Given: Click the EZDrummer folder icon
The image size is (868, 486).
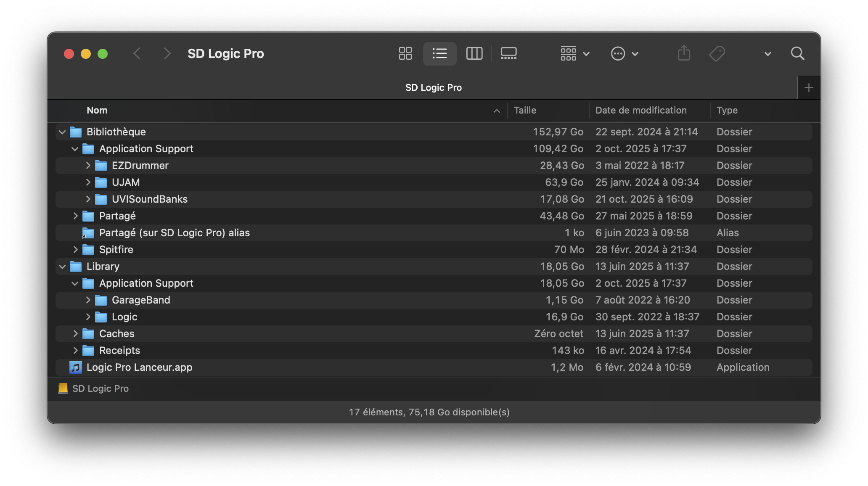Looking at the screenshot, I should coord(101,165).
